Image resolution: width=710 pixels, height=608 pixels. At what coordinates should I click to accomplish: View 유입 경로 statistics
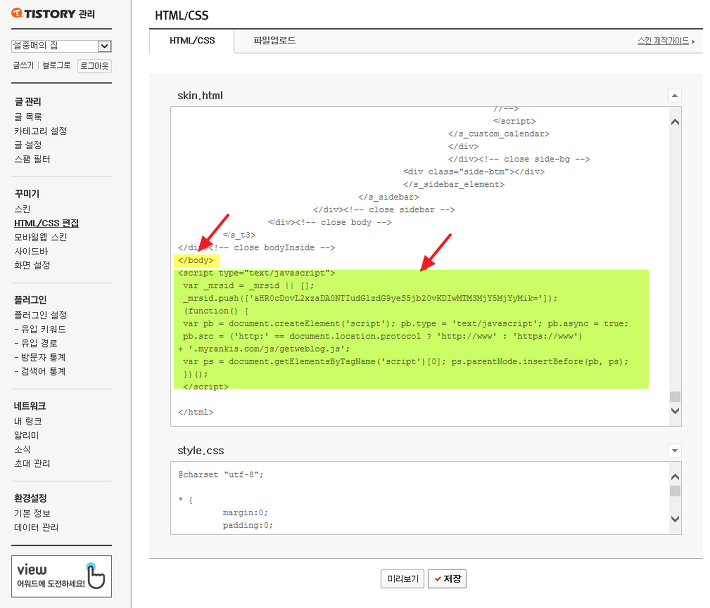coord(36,343)
